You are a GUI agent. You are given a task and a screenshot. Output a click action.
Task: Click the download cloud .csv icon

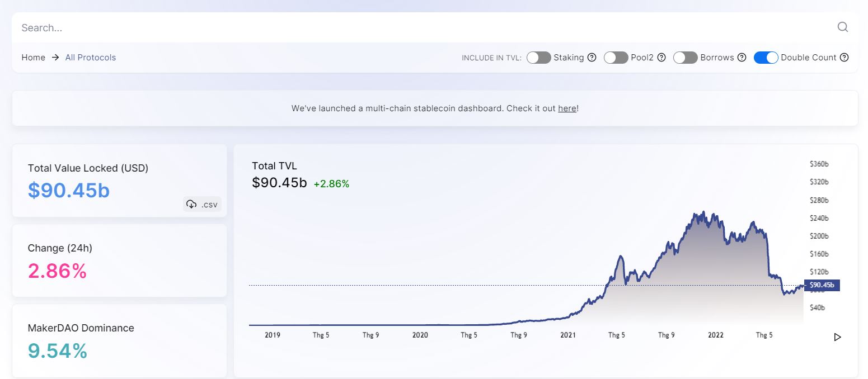pyautogui.click(x=191, y=204)
